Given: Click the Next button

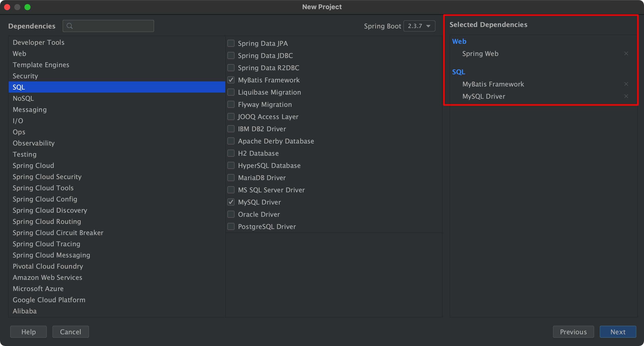Looking at the screenshot, I should pos(618,332).
